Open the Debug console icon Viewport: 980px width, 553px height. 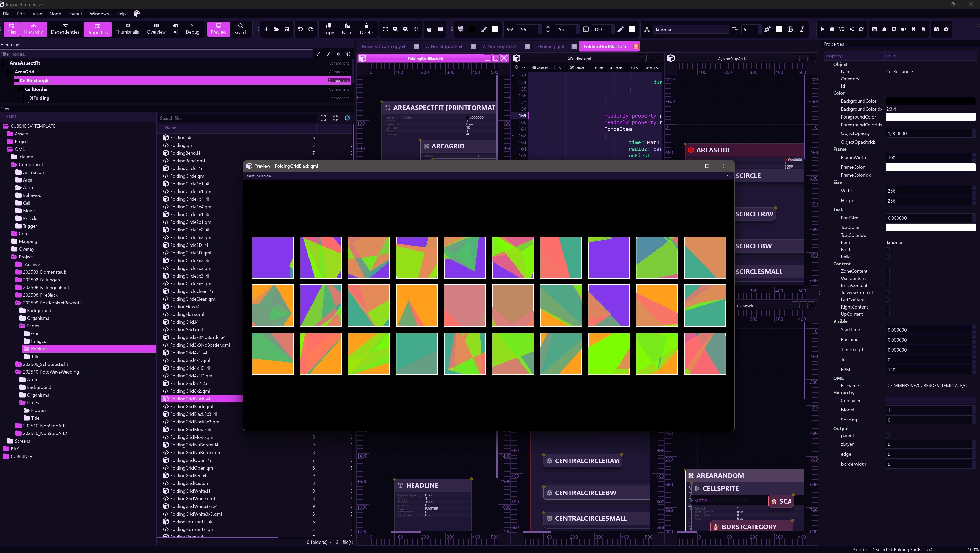tap(193, 28)
